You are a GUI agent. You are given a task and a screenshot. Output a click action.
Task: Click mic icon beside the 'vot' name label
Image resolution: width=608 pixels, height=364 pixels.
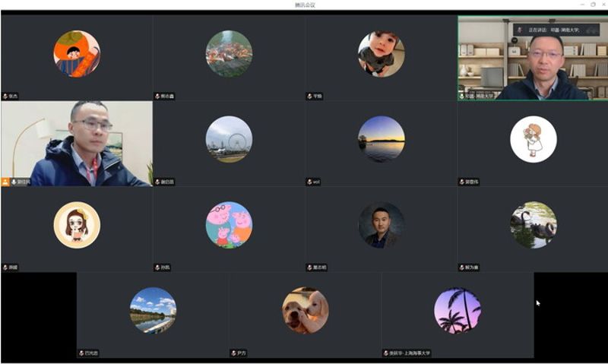coord(309,182)
